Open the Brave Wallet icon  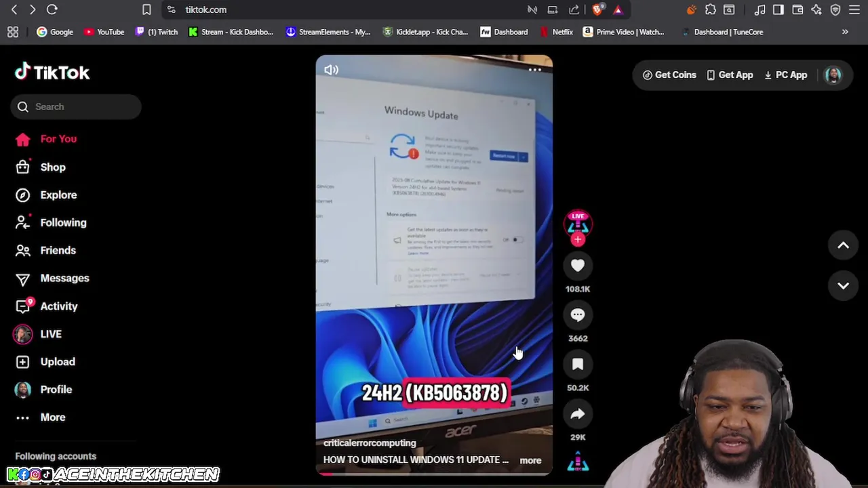(x=797, y=9)
